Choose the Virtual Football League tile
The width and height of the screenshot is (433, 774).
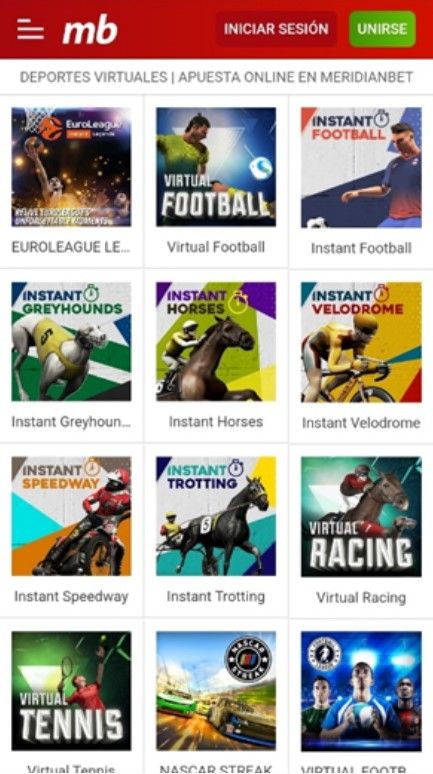361,691
